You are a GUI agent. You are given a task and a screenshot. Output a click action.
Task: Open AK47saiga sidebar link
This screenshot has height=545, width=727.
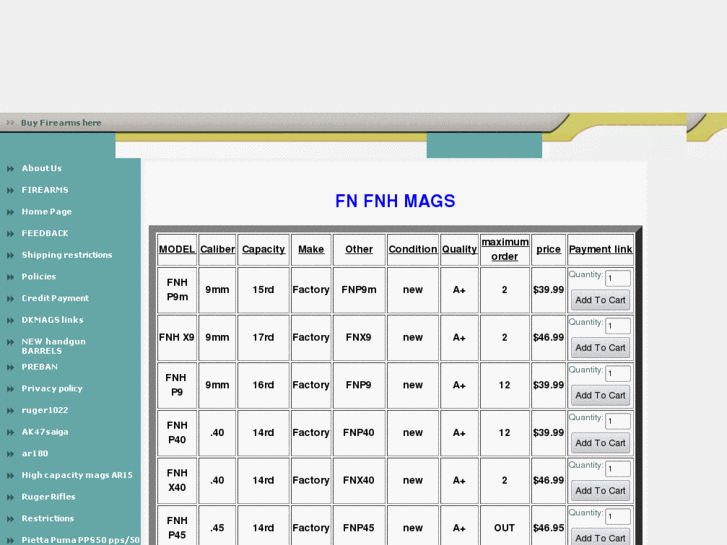[45, 432]
